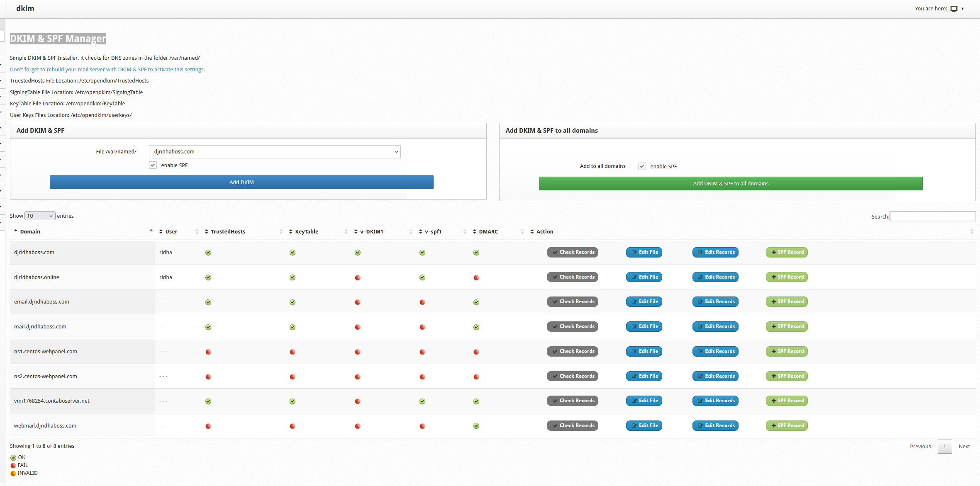Click Edit File for email.djridhaboss.com

(644, 301)
